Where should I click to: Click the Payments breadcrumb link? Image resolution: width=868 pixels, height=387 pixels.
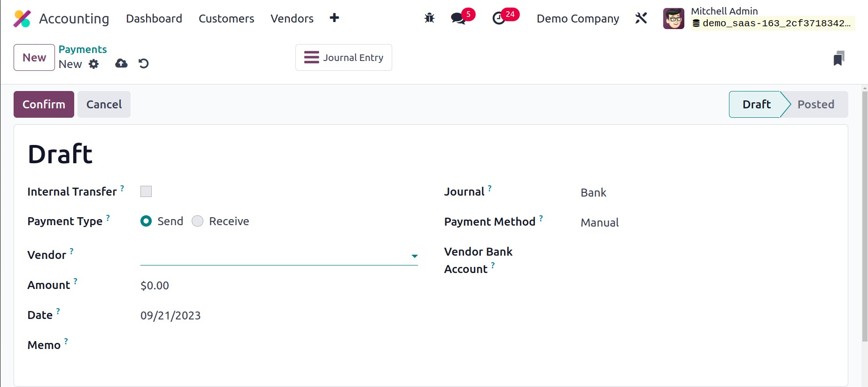(x=83, y=49)
